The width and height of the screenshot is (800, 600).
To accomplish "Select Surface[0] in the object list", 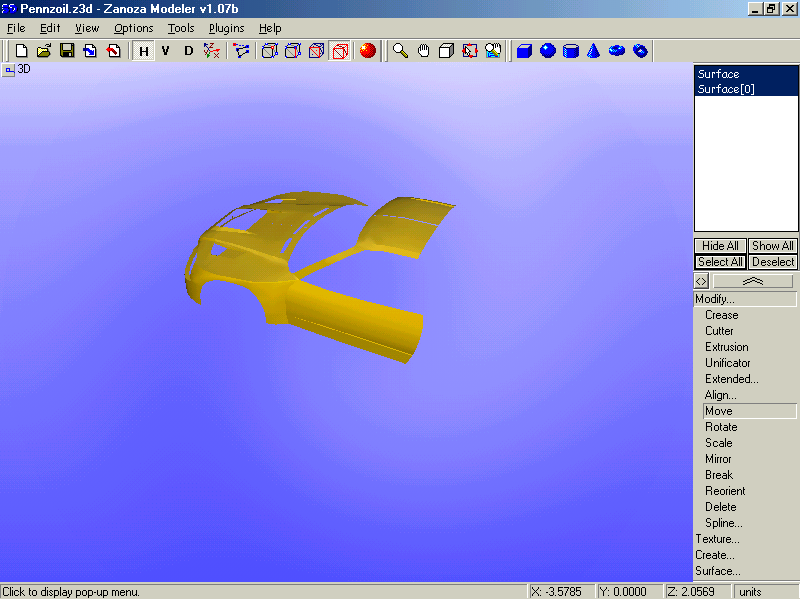I will pyautogui.click(x=726, y=89).
